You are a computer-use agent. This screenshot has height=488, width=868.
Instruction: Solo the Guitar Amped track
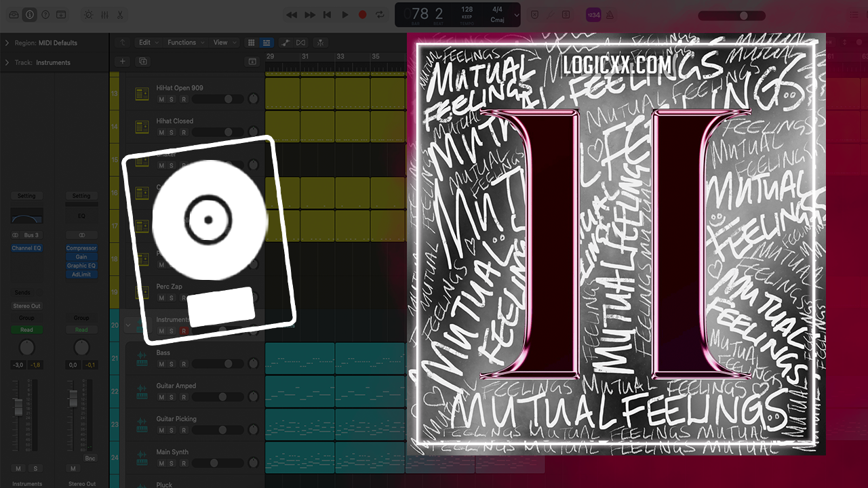pyautogui.click(x=172, y=397)
